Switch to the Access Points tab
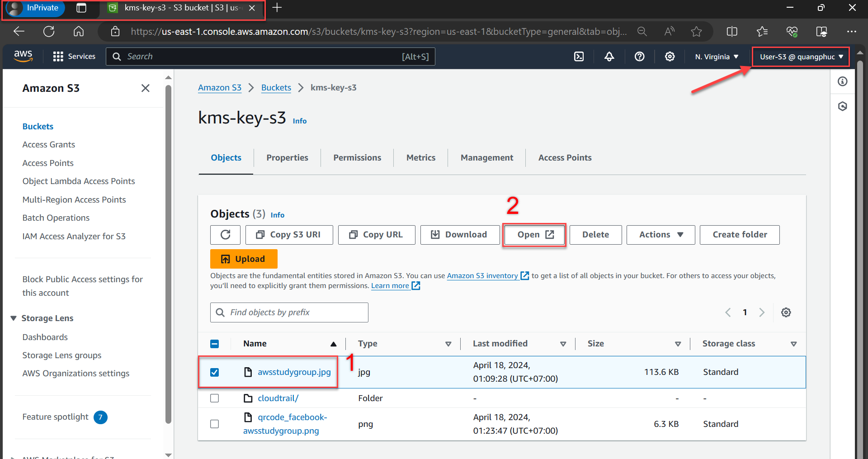868x459 pixels. [x=565, y=158]
